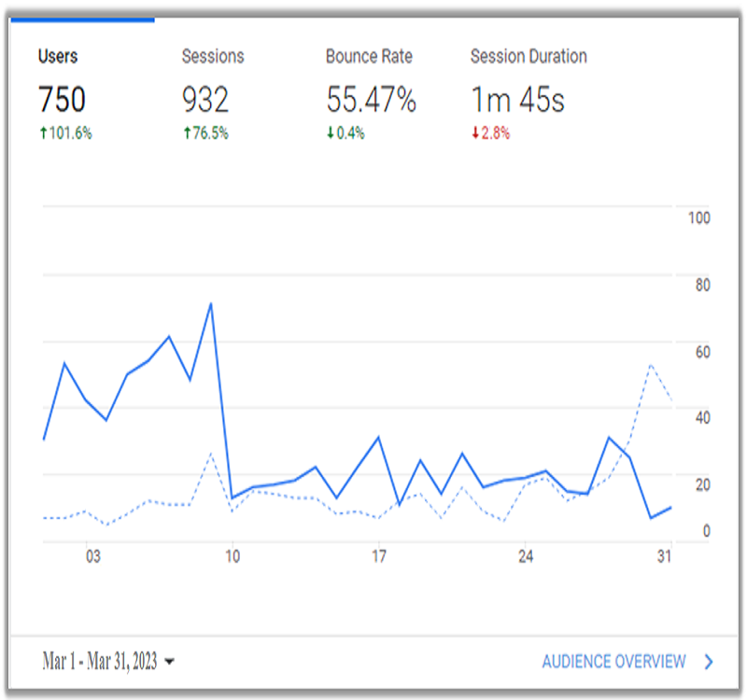
Task: Click the green up arrow beside 101.6%
Action: [x=43, y=133]
